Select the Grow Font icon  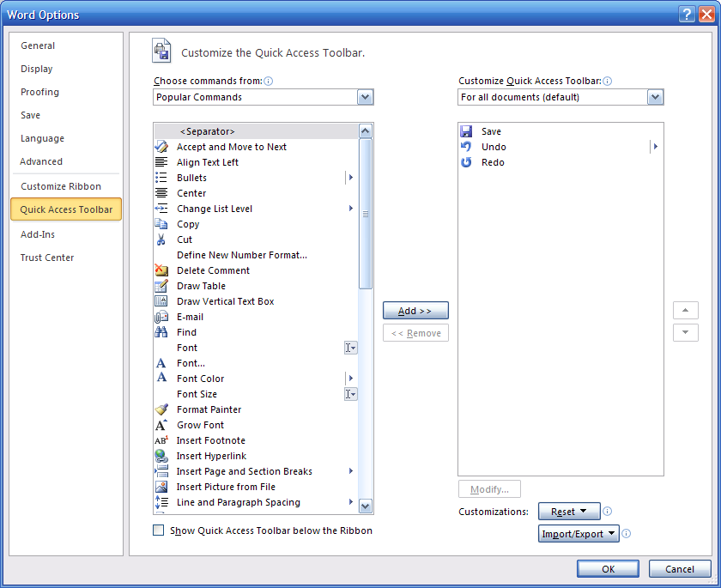click(161, 425)
